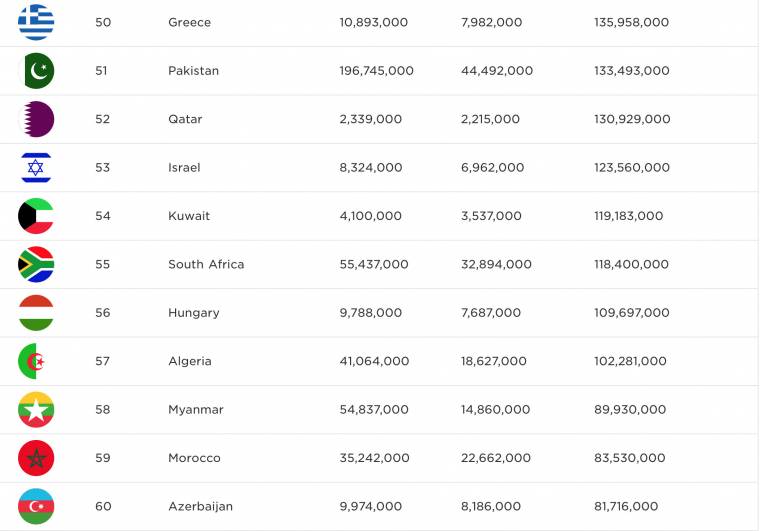Select Myanmar's 54,837,000 population figure
Image resolution: width=760 pixels, height=531 pixels.
[x=374, y=410]
